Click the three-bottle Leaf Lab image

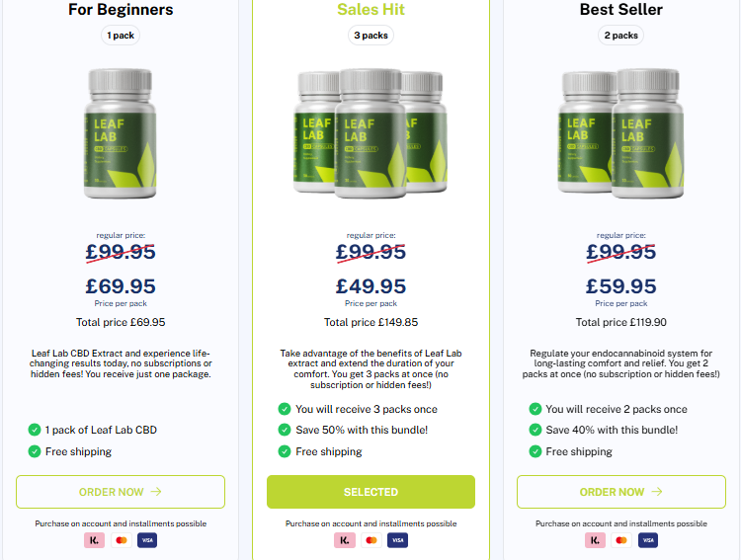pyautogui.click(x=370, y=133)
